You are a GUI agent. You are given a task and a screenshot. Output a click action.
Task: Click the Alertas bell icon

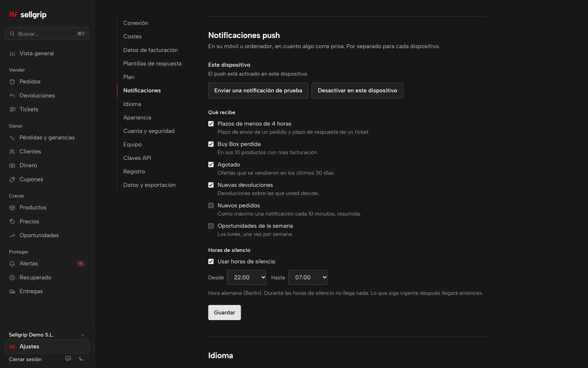click(12, 264)
